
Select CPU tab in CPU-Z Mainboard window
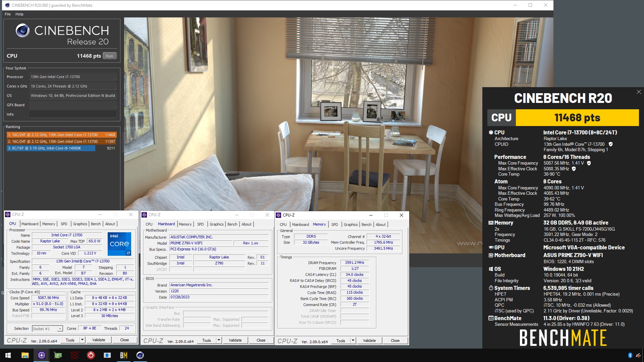coord(149,224)
